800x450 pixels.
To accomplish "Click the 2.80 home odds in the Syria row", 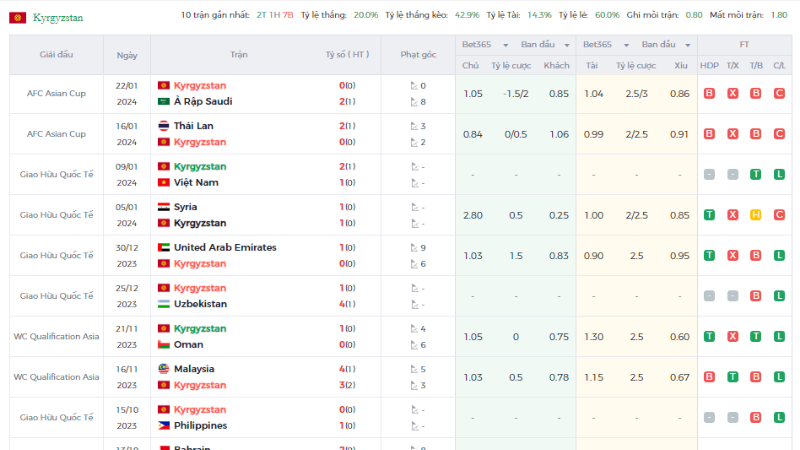I will coord(472,215).
